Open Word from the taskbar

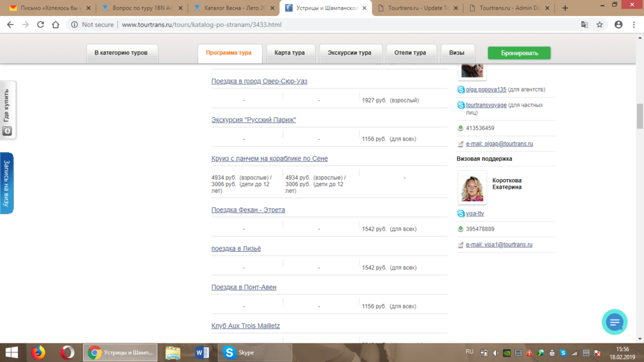click(x=202, y=352)
